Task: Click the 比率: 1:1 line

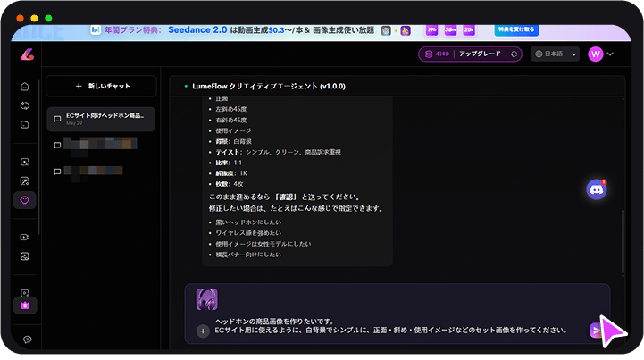Action: (229, 163)
